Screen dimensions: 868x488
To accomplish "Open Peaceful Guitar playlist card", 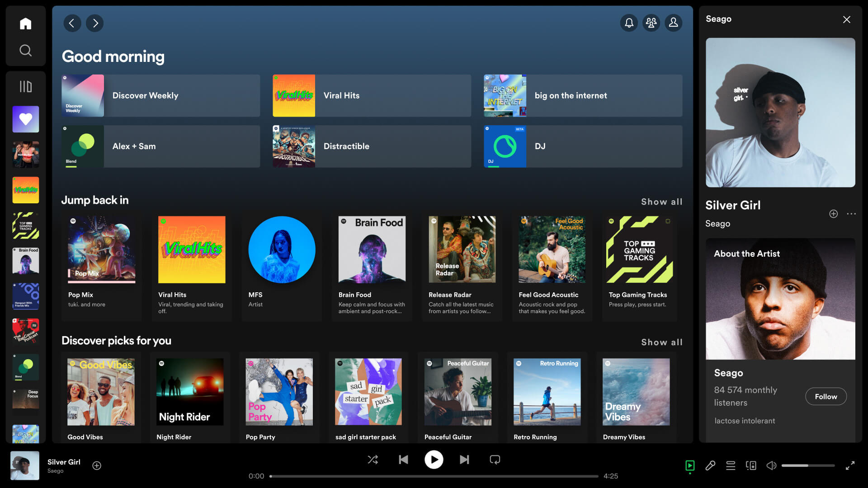I will (458, 398).
